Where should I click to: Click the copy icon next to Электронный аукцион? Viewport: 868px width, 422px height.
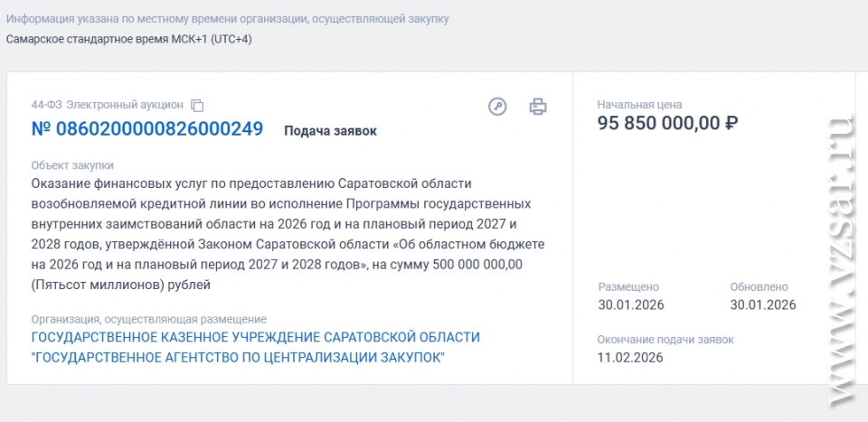pyautogui.click(x=197, y=106)
